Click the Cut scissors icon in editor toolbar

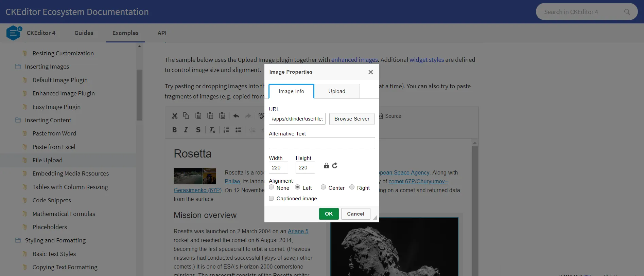pos(175,116)
